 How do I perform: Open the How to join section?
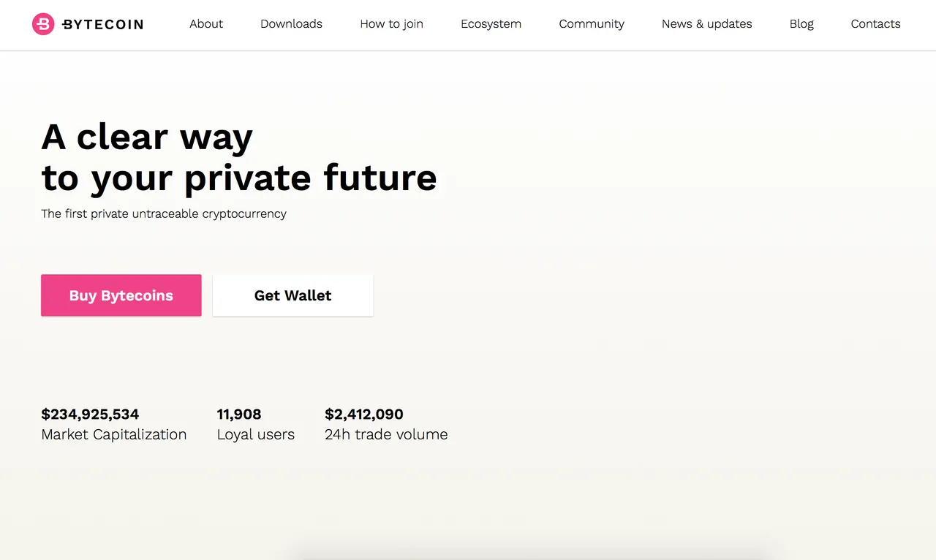[x=391, y=24]
